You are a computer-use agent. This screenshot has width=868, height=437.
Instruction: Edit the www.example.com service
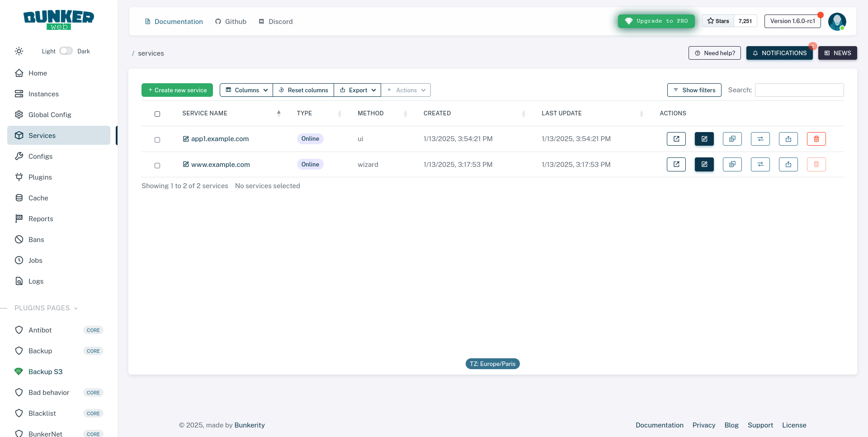pos(704,164)
